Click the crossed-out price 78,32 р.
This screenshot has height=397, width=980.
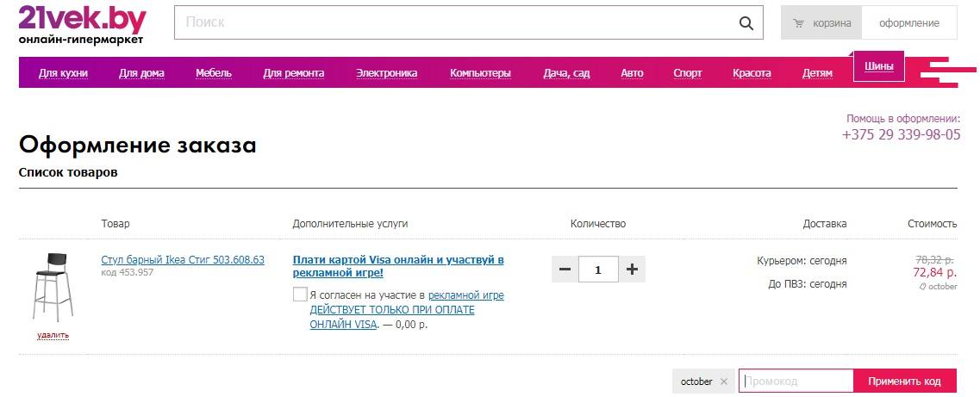[x=936, y=260]
